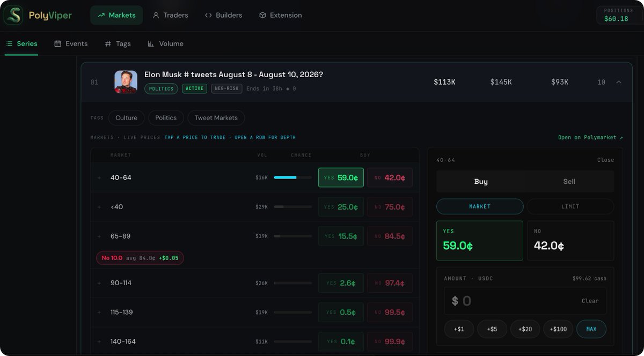
Task: Collapse the Elon Musk tweets event
Action: pos(619,82)
